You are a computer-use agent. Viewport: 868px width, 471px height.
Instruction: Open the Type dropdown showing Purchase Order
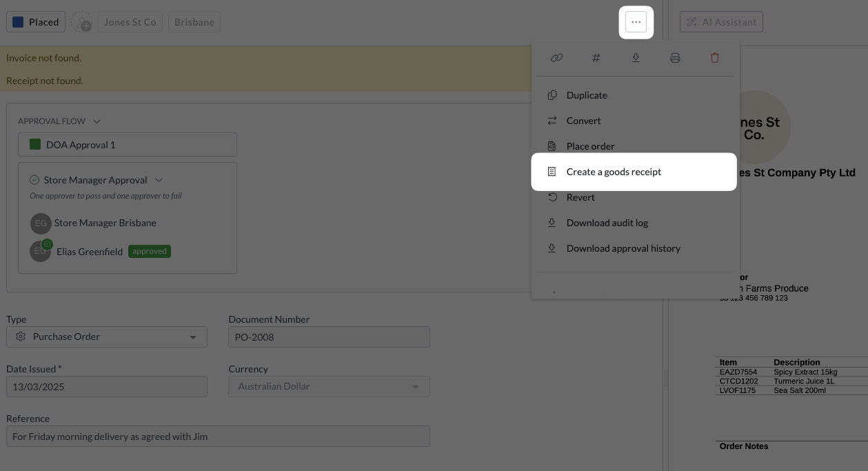(107, 337)
